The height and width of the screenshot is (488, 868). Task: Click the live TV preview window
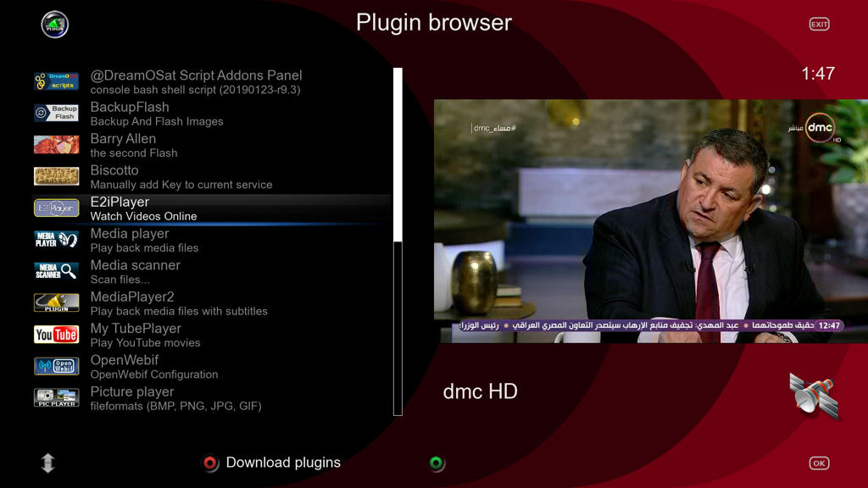point(651,221)
